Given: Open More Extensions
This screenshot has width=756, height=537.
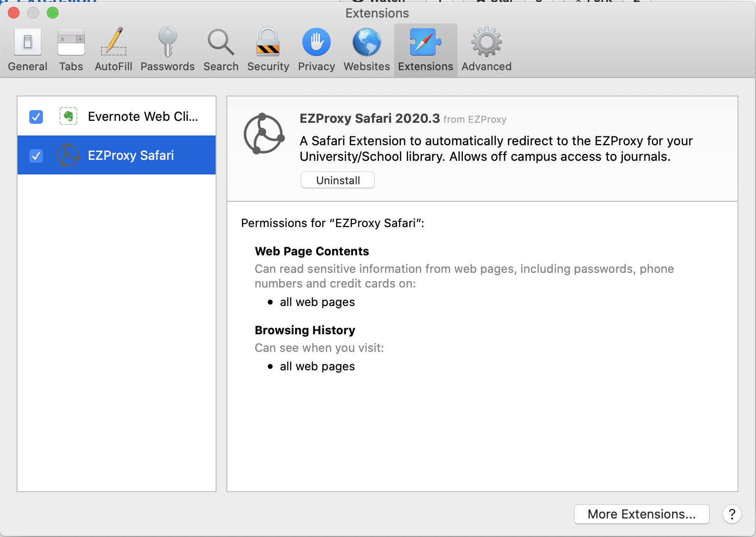Looking at the screenshot, I should (x=641, y=514).
